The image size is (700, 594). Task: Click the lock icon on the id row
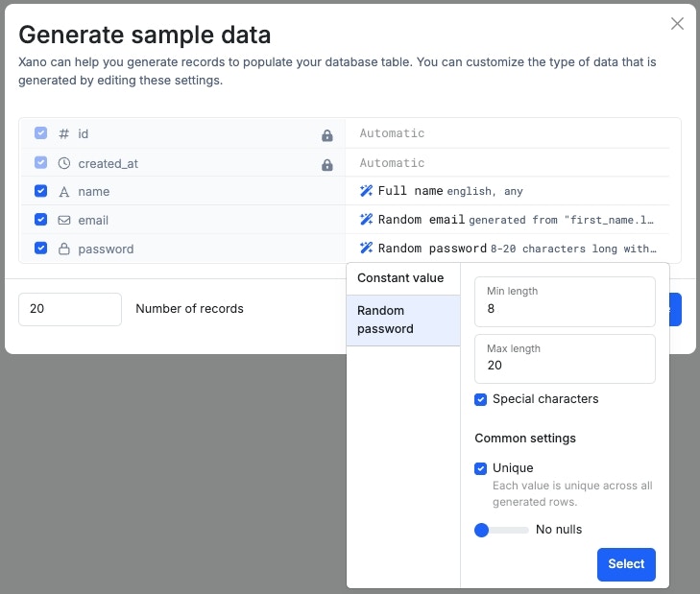click(x=327, y=135)
